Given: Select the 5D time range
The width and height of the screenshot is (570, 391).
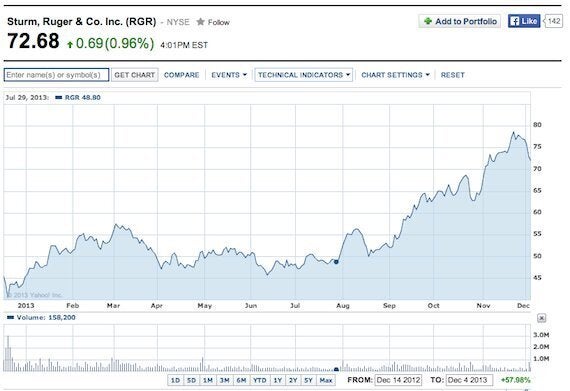Looking at the screenshot, I should 191,380.
